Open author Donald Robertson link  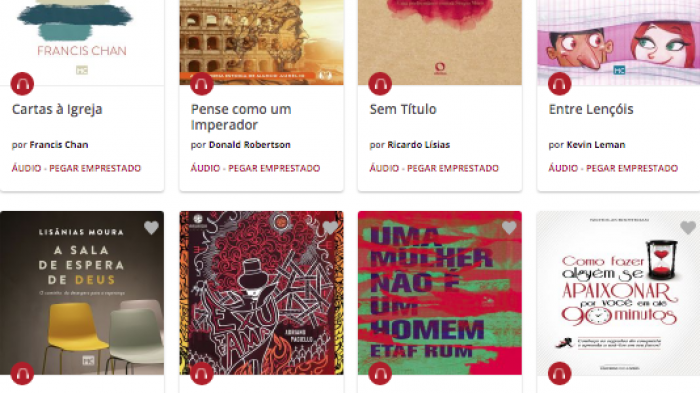click(250, 145)
